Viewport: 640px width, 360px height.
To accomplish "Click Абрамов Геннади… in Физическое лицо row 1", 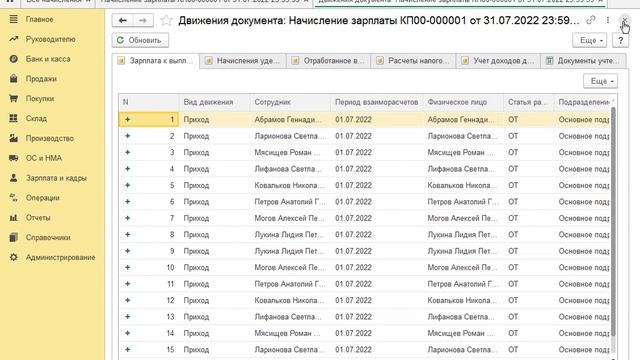I will click(463, 120).
